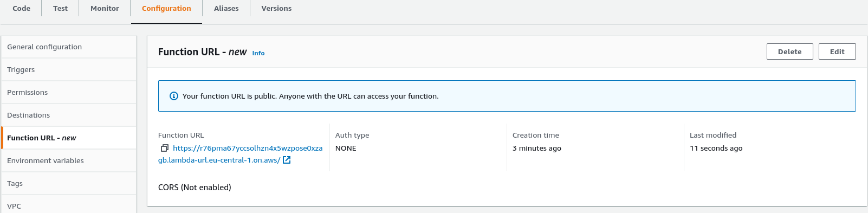Image resolution: width=868 pixels, height=213 pixels.
Task: Select Function URL - new in the sidebar
Action: (69, 138)
